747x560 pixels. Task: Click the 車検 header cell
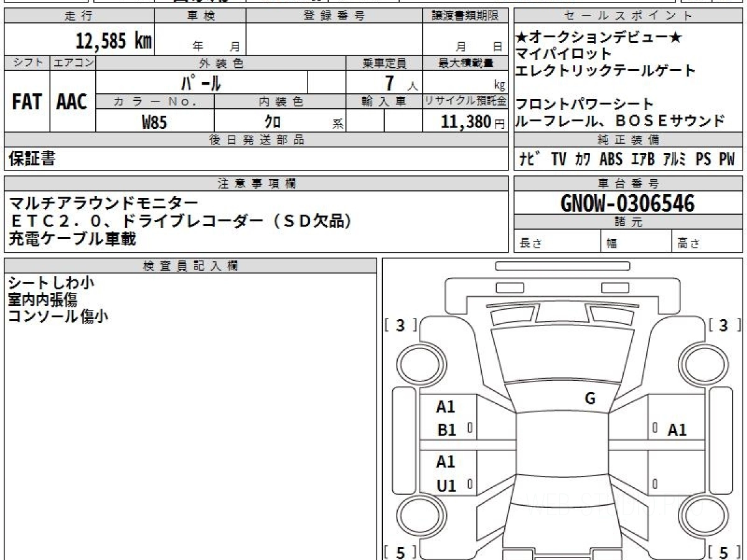coord(200,16)
